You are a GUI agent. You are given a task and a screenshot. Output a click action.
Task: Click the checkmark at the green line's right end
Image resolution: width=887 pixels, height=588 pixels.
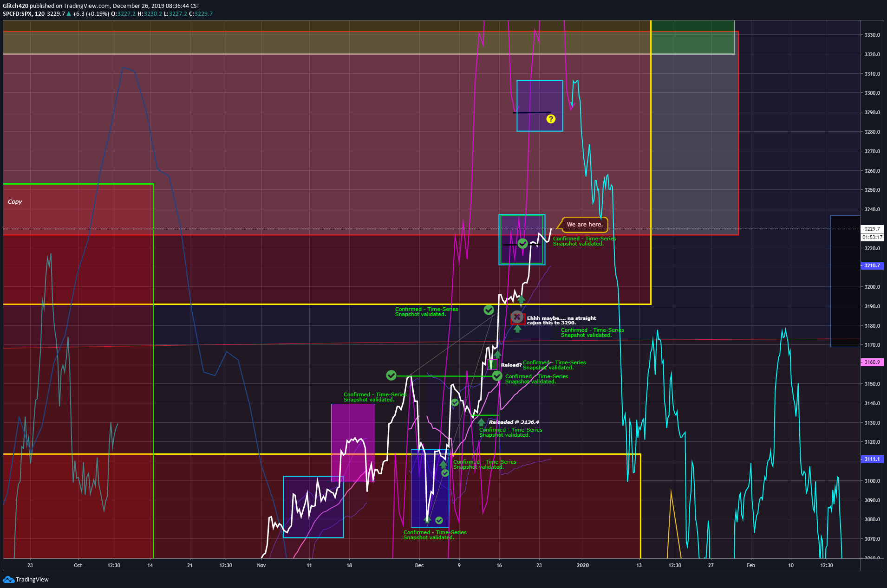(x=497, y=375)
